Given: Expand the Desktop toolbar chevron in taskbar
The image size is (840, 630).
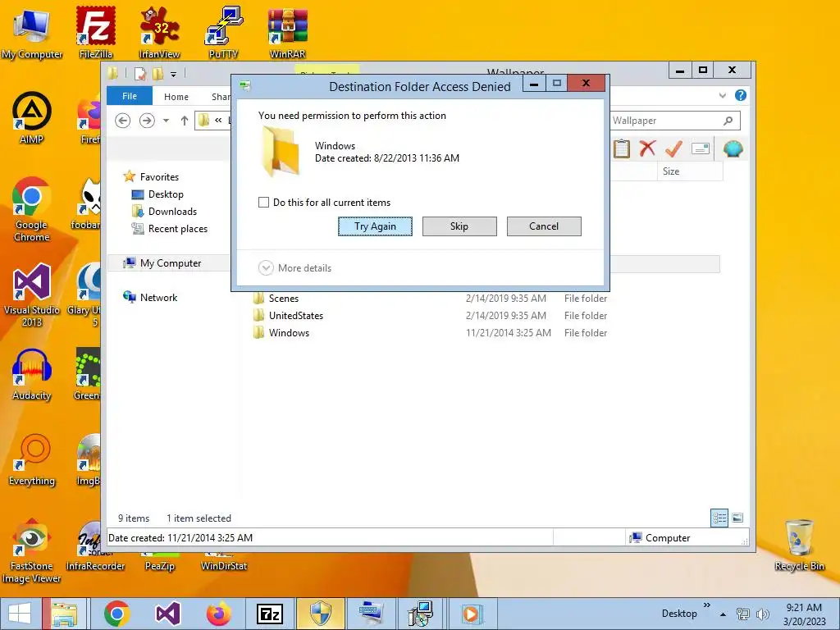Looking at the screenshot, I should (x=706, y=605).
